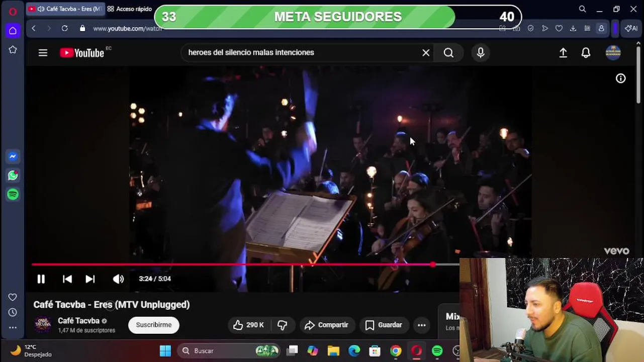Open Messenger in Opera sidebar

[x=13, y=156]
